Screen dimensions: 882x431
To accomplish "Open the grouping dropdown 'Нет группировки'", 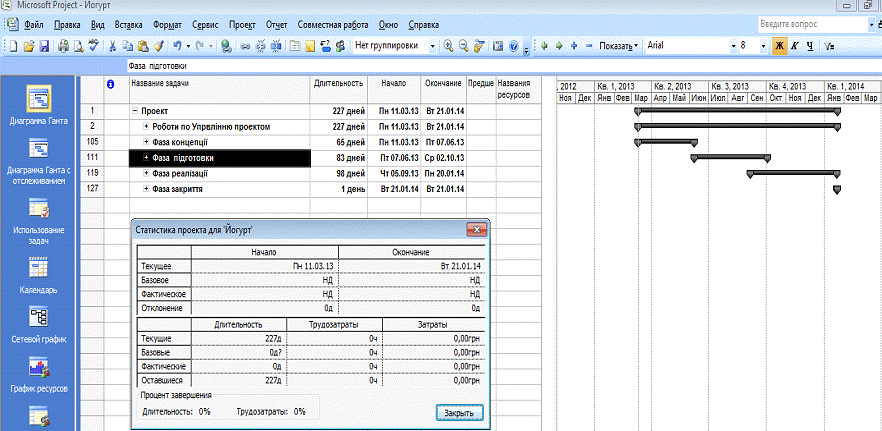I will tap(432, 46).
